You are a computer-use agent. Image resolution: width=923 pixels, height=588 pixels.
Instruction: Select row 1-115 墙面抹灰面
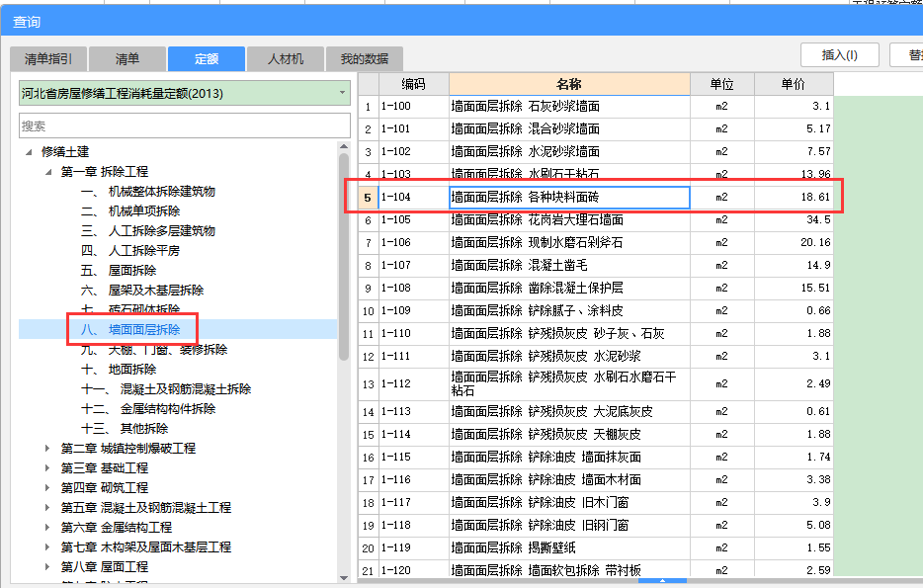click(596, 458)
